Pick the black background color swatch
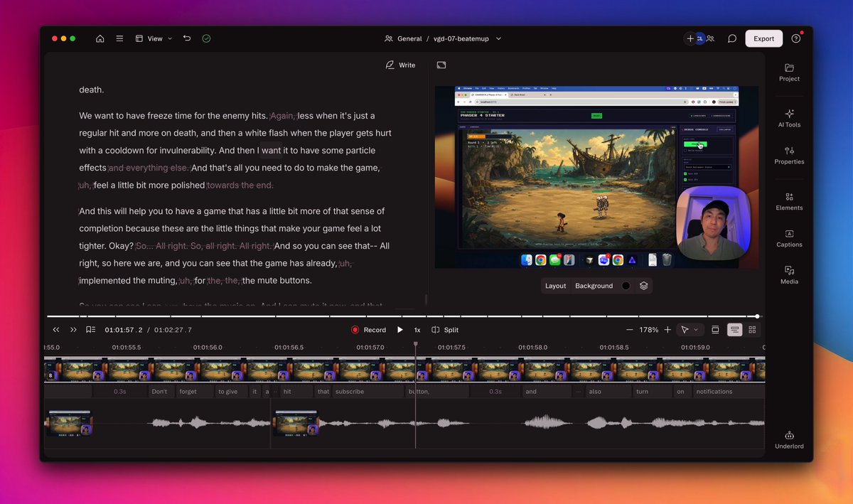Viewport: 853px width, 504px height. [626, 286]
